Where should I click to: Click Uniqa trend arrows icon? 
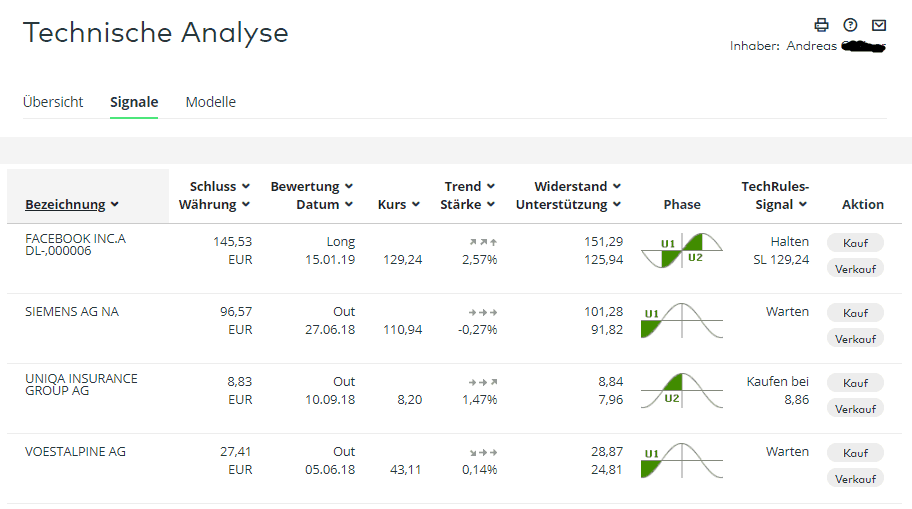coord(483,382)
